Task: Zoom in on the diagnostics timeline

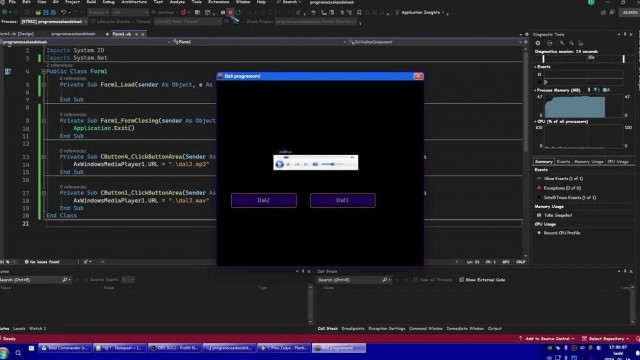Action: [562, 43]
